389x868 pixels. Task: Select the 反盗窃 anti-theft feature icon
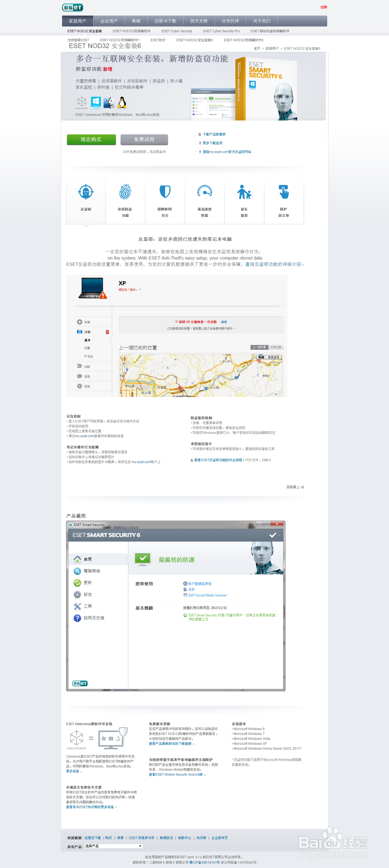click(86, 192)
